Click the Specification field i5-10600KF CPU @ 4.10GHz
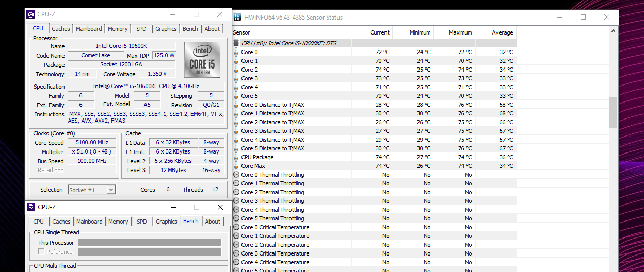 tap(146, 87)
